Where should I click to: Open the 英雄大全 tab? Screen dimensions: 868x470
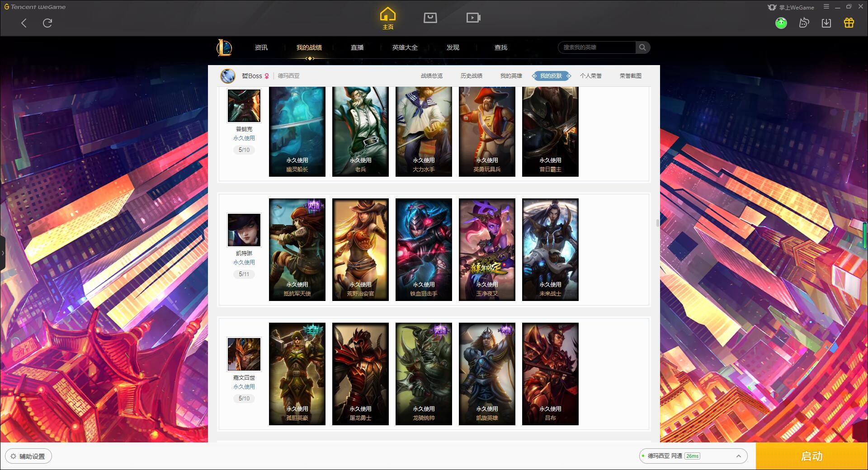tap(405, 47)
